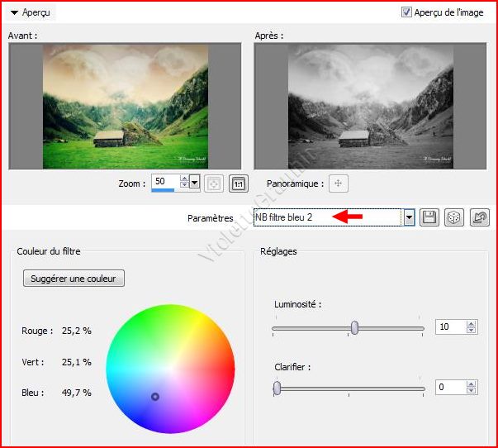Toggle the Aperçu de l'image checkbox

(x=406, y=12)
